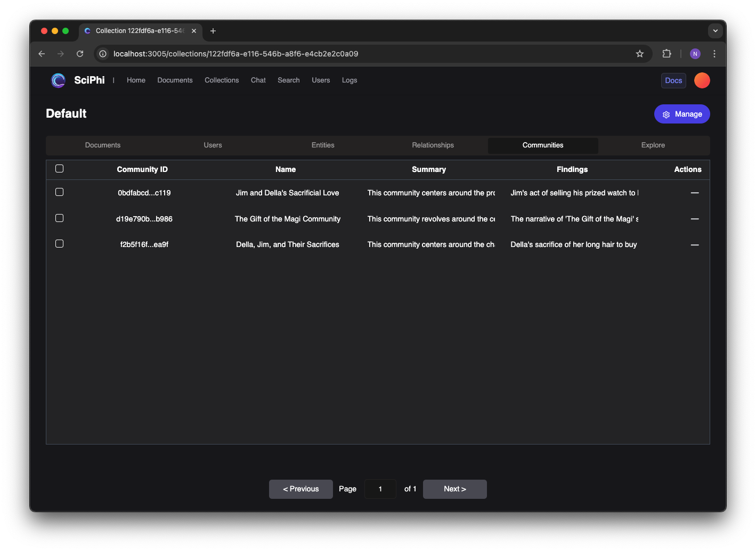Open actions for Jim and Della's Sacrificial Love

tap(695, 193)
